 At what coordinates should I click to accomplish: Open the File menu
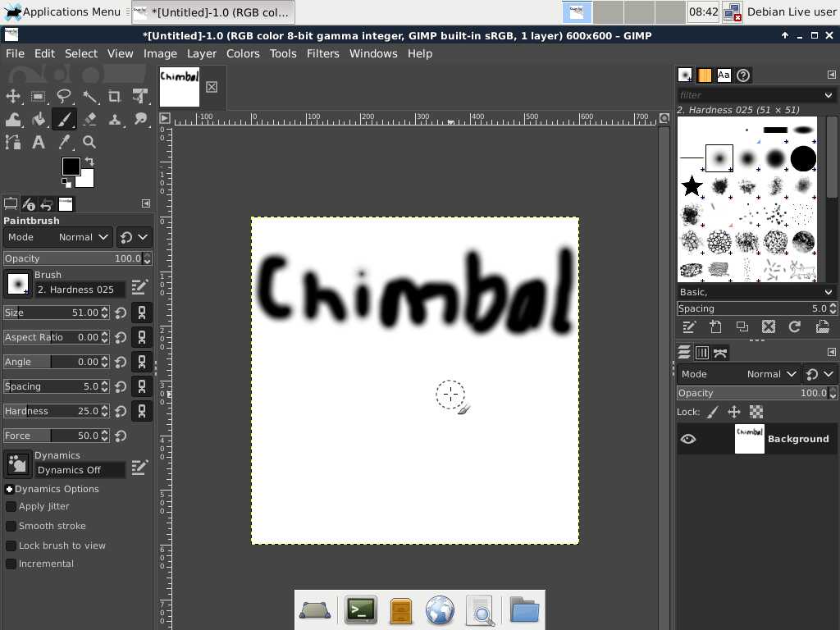pyautogui.click(x=15, y=53)
